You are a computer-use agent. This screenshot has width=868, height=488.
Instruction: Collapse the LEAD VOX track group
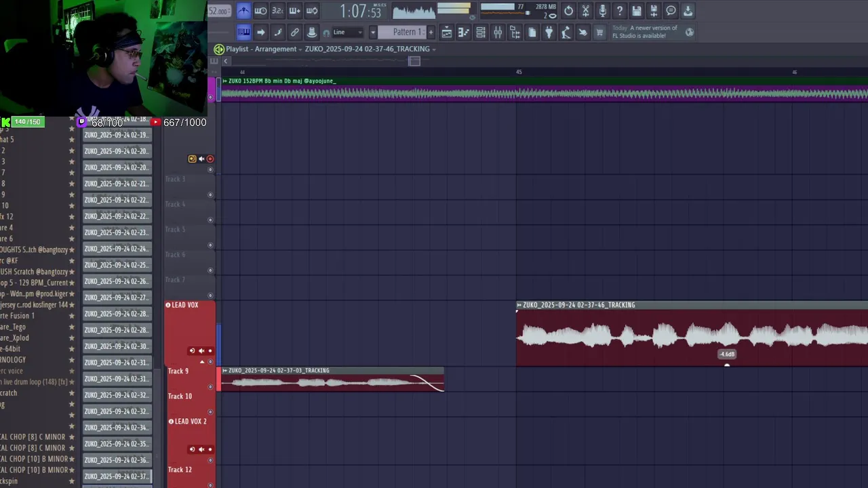(168, 305)
